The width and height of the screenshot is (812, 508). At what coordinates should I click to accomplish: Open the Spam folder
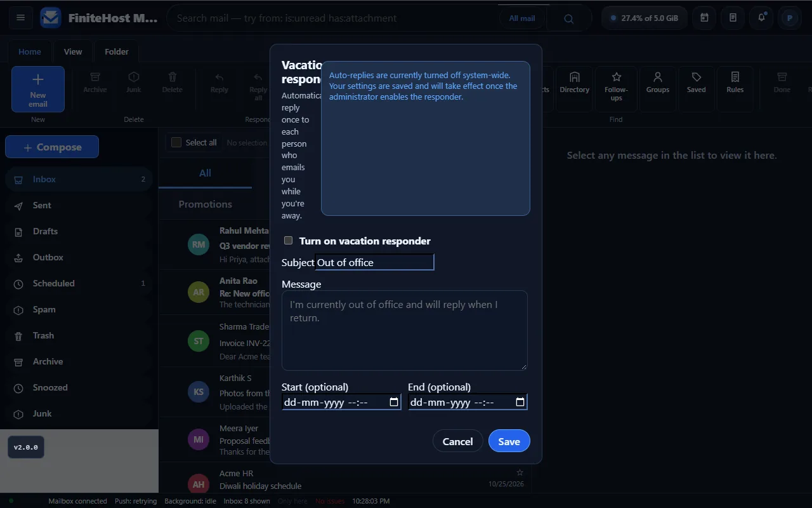[x=79, y=309]
